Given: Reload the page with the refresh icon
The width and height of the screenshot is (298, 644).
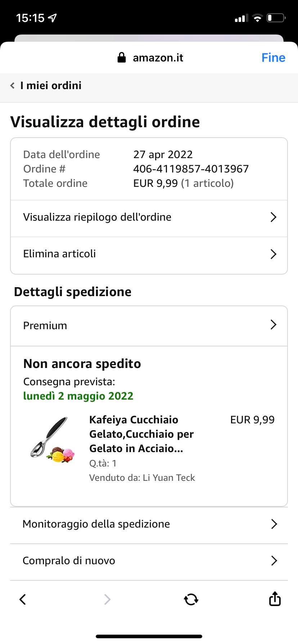Looking at the screenshot, I should coord(191,599).
